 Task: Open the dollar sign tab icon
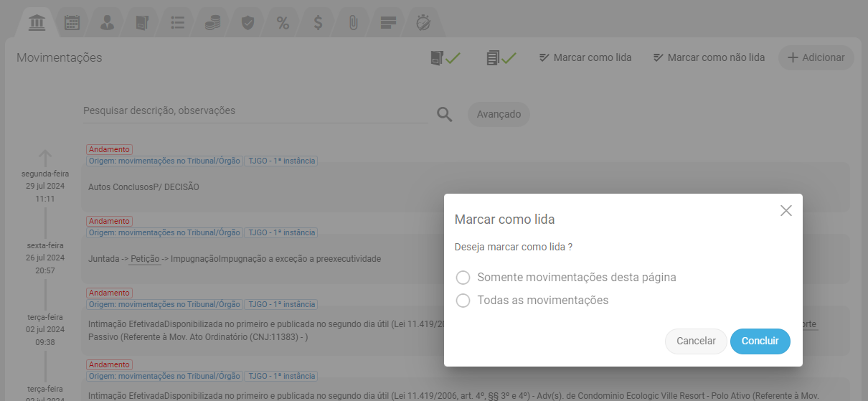[x=318, y=23]
